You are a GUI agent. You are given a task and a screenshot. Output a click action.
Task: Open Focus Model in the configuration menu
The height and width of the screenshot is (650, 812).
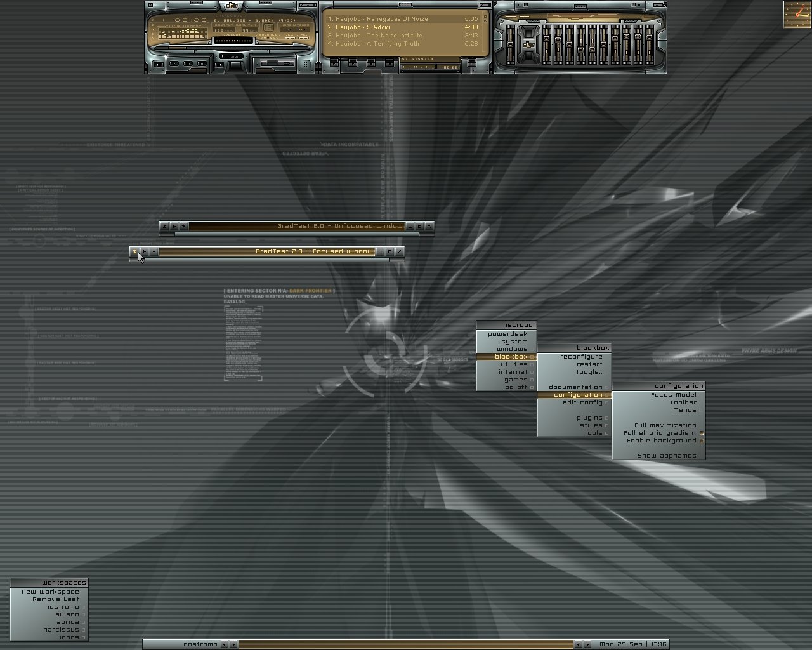658,395
